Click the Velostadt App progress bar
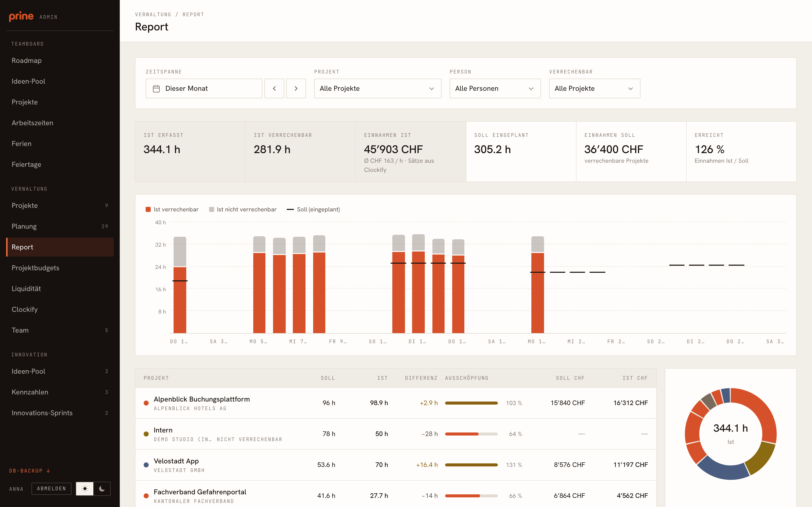 [x=471, y=465]
